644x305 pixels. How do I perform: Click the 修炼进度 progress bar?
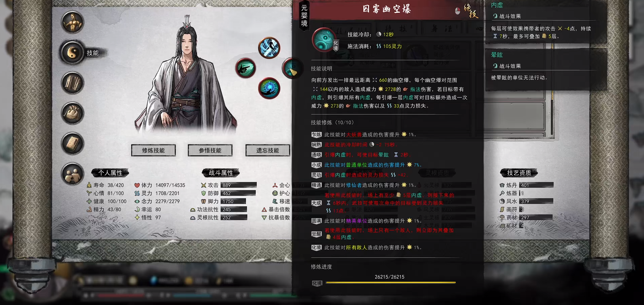pos(391,282)
